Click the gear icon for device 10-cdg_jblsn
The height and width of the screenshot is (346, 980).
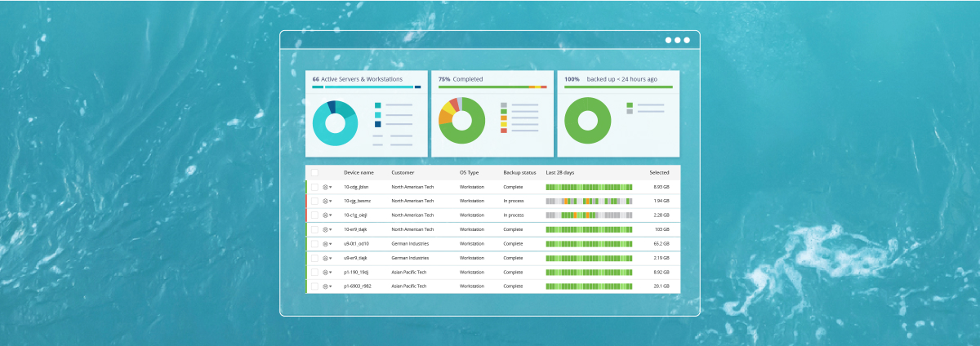[324, 187]
